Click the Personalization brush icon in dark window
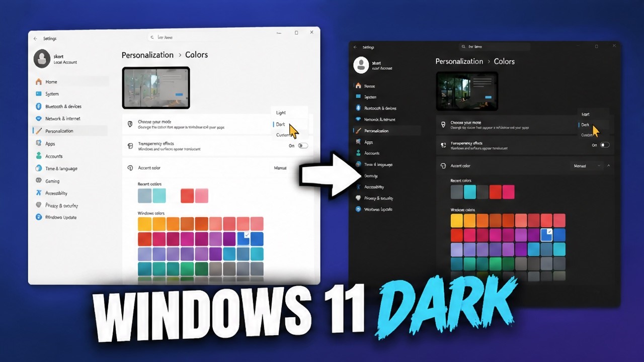Viewport: 644px width, 362px height. pos(358,131)
